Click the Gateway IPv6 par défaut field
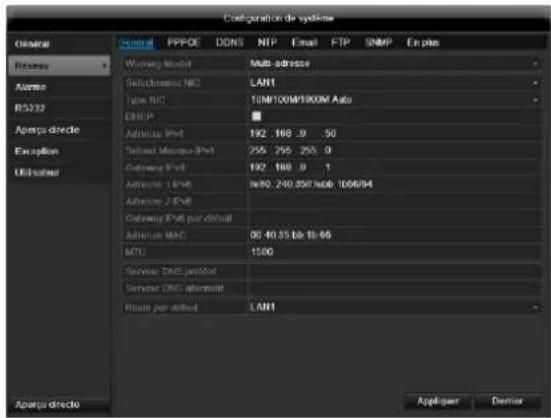 (394, 218)
